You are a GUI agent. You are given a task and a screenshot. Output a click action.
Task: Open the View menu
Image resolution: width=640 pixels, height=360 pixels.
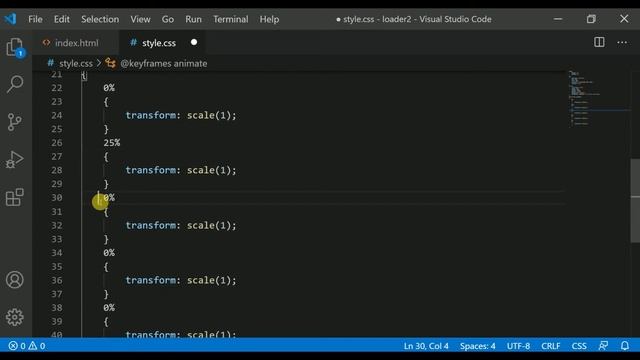pyautogui.click(x=140, y=19)
